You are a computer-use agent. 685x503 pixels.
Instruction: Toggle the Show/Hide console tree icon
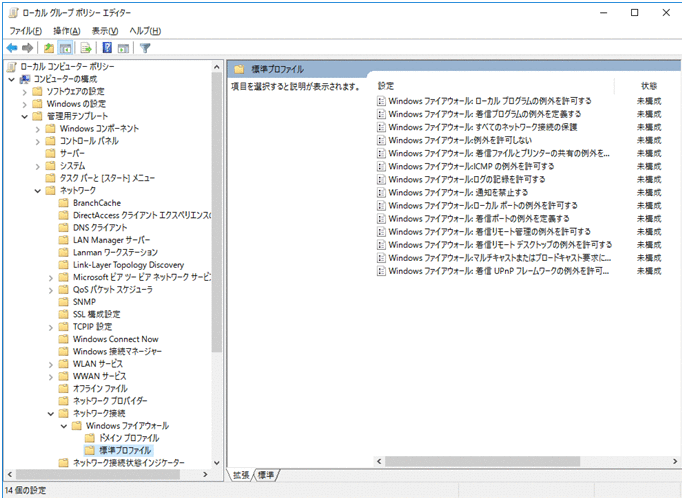click(x=66, y=48)
